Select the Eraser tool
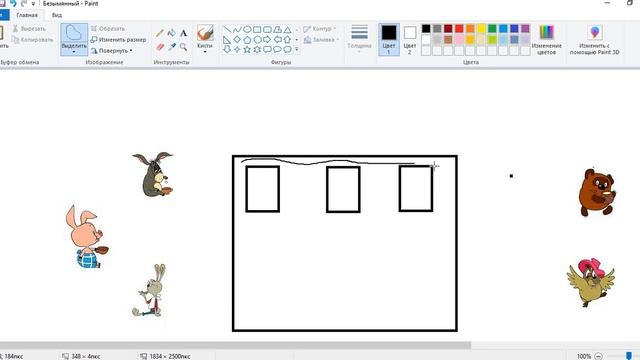 [x=160, y=47]
